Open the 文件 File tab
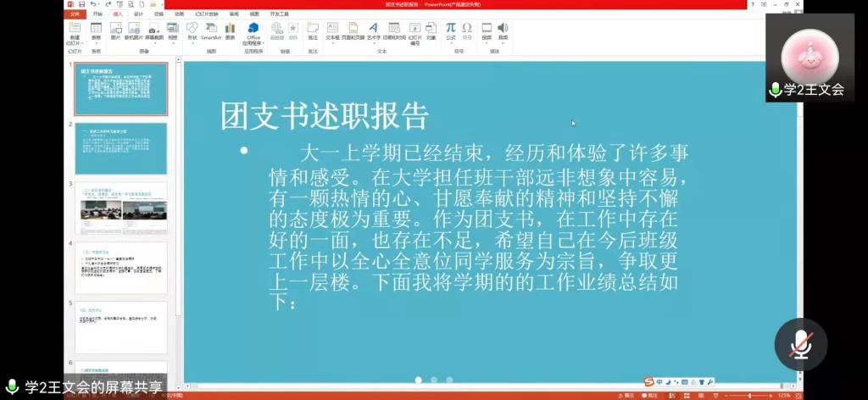This screenshot has width=868, height=400. tap(75, 14)
